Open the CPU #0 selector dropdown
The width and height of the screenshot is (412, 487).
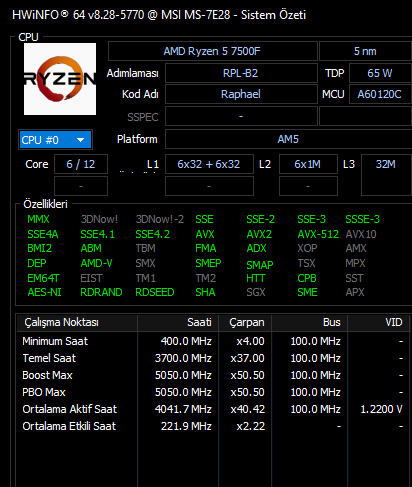pos(55,140)
